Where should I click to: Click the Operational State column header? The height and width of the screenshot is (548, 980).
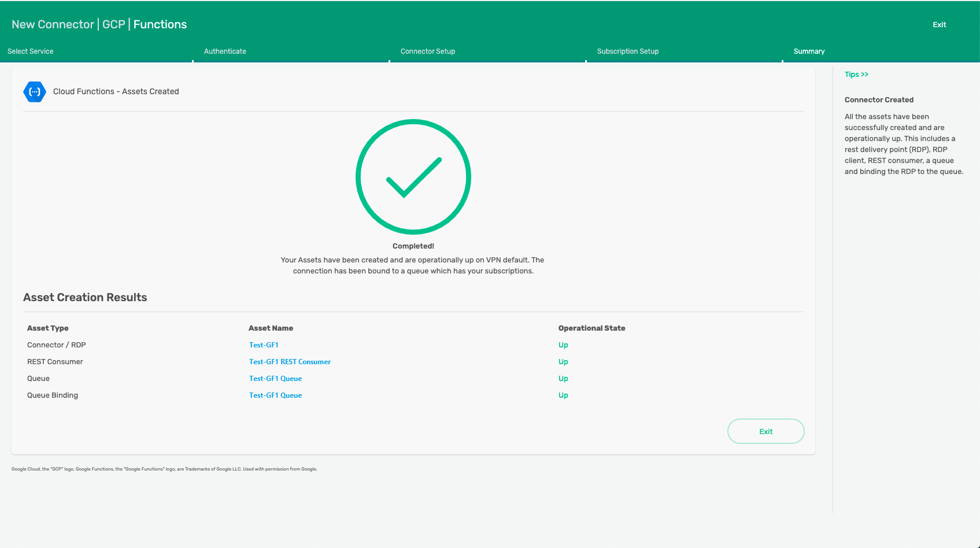pos(591,328)
